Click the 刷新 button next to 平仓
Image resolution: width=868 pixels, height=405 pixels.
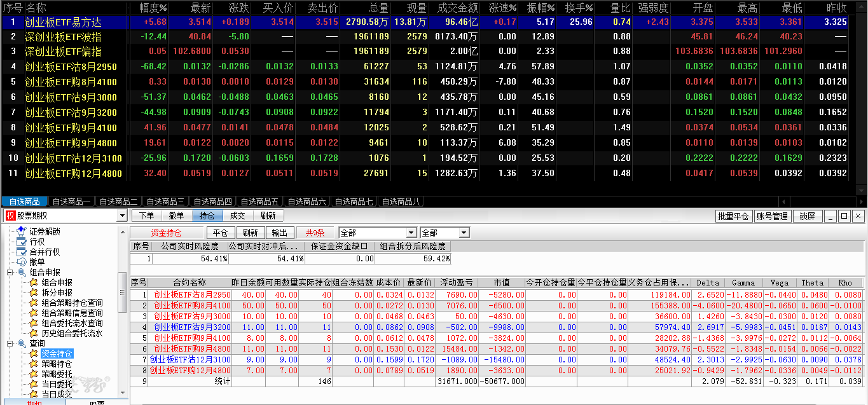[251, 233]
